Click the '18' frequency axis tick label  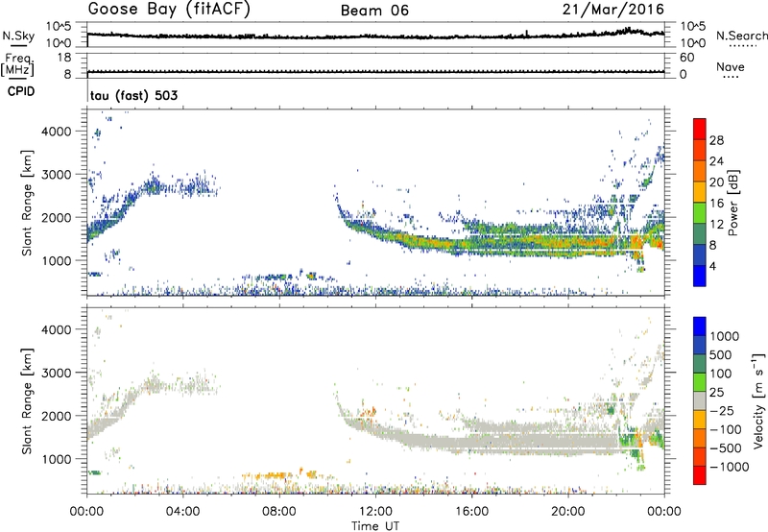[x=64, y=58]
